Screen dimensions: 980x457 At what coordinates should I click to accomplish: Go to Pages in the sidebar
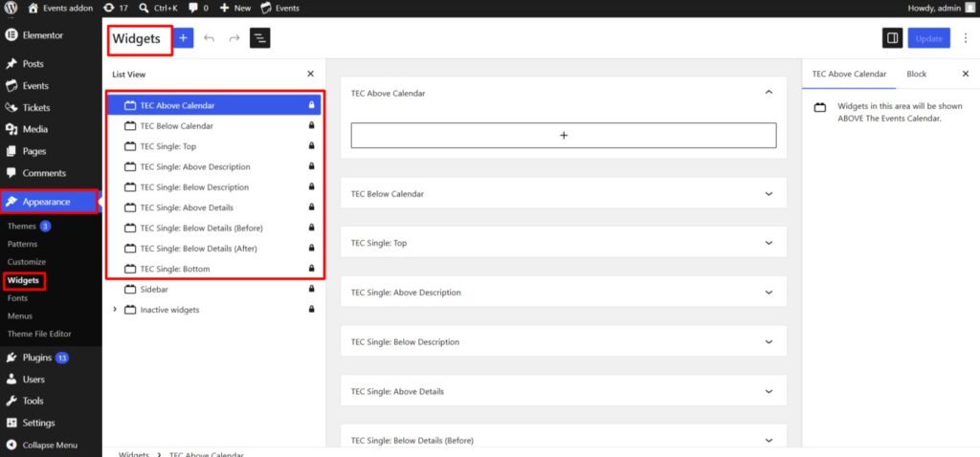click(x=34, y=151)
